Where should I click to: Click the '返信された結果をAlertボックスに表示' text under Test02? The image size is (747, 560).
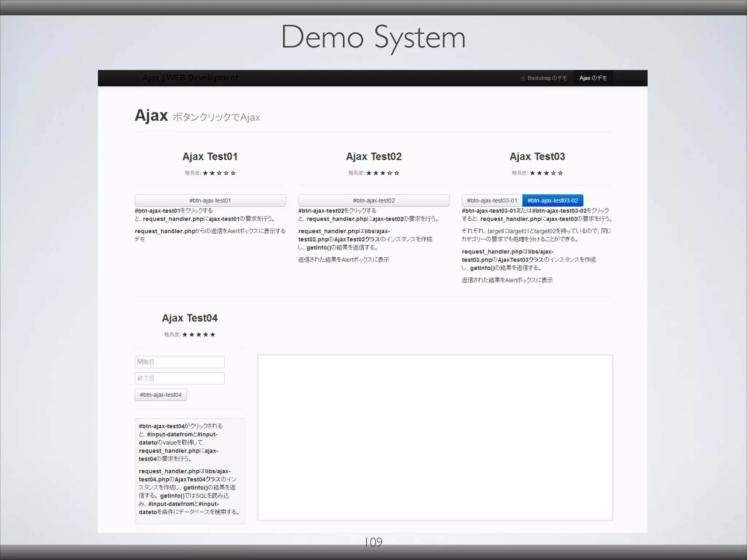click(344, 260)
